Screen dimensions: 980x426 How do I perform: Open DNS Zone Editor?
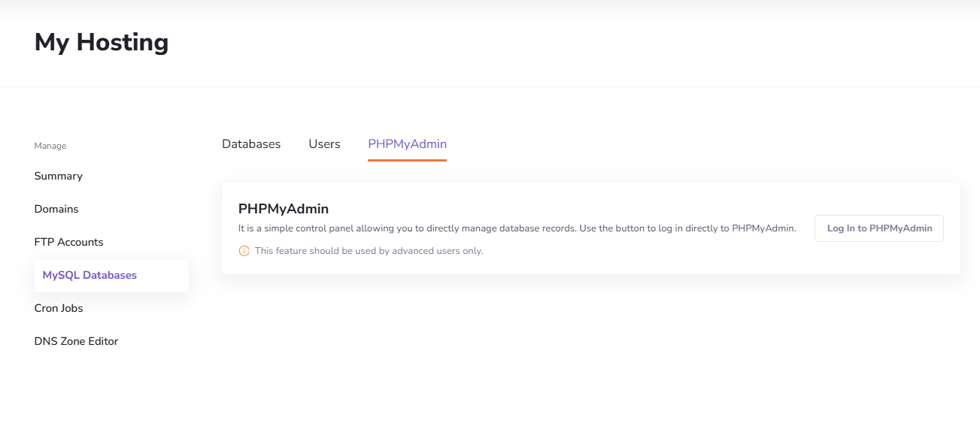point(77,341)
